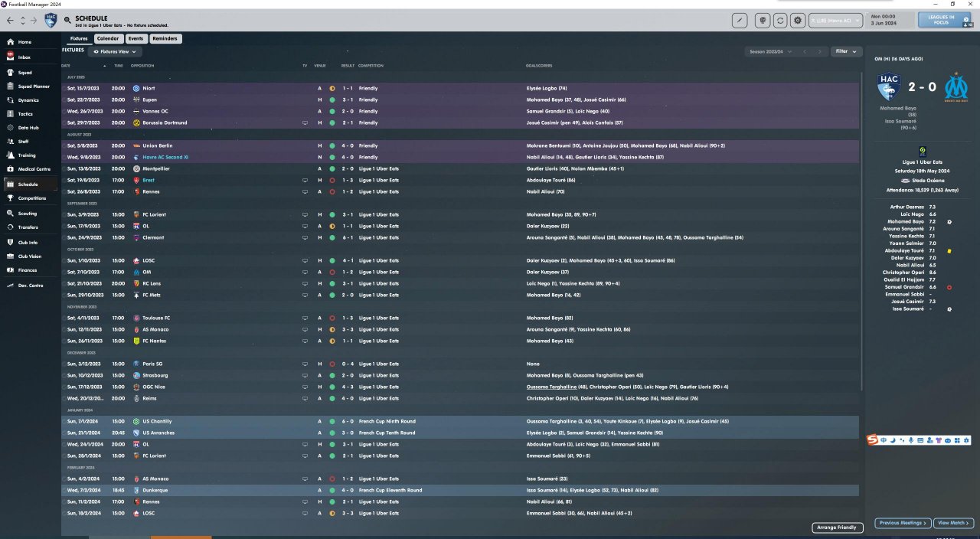Open Transfers section
Screen dimensions: 980x539
[x=31, y=227]
